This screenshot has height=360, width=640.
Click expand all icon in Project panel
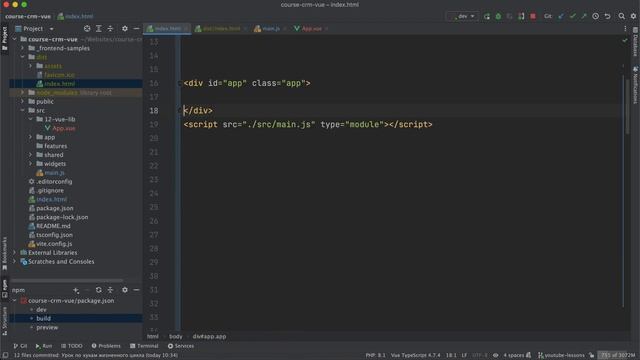pos(99,29)
